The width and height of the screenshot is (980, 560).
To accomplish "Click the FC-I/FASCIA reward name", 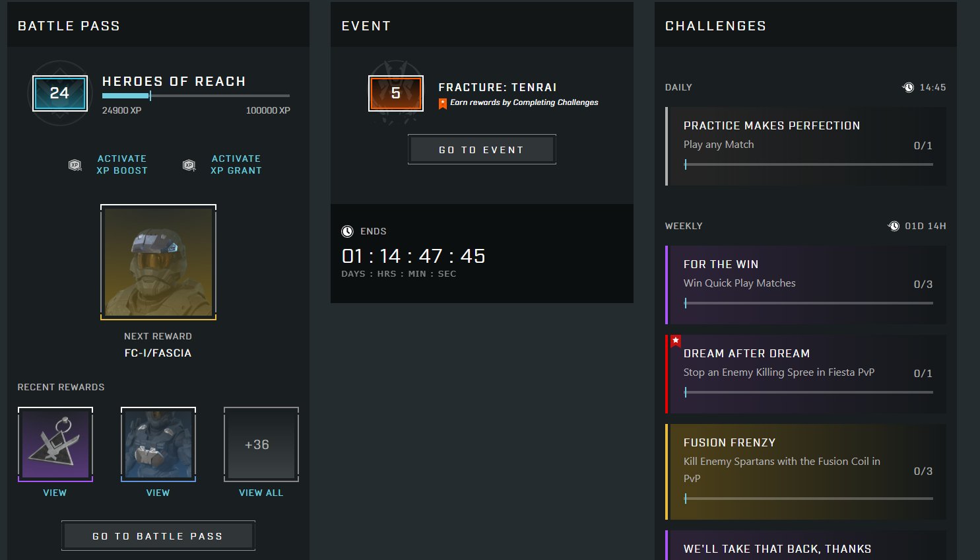I will [x=158, y=353].
